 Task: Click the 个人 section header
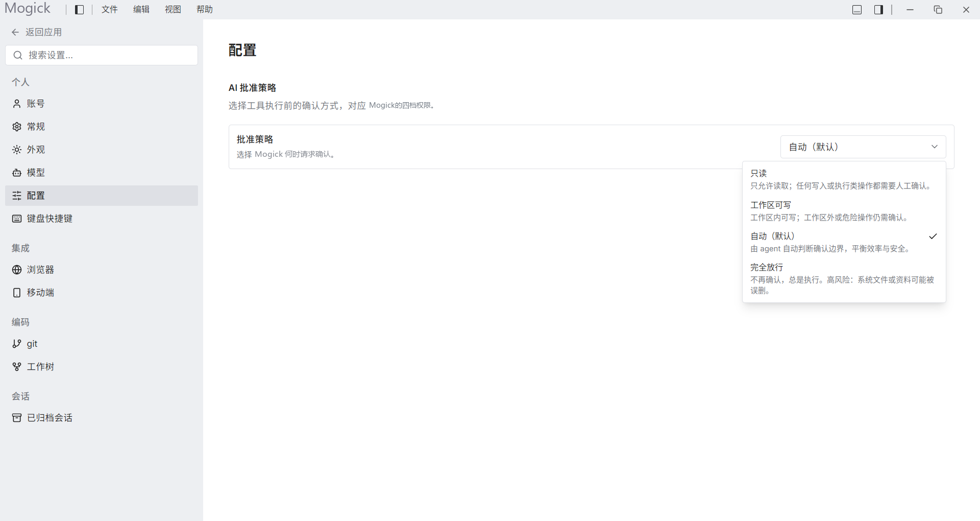click(20, 82)
